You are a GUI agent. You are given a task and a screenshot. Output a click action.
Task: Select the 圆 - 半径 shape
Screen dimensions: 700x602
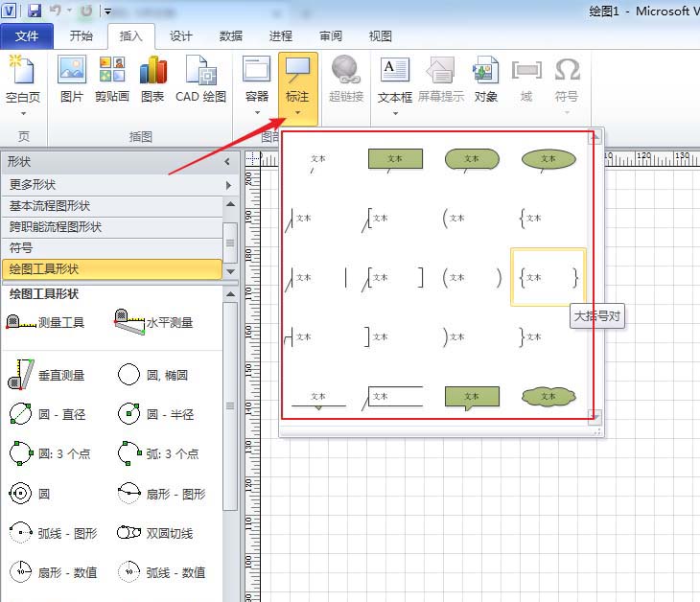pos(155,414)
